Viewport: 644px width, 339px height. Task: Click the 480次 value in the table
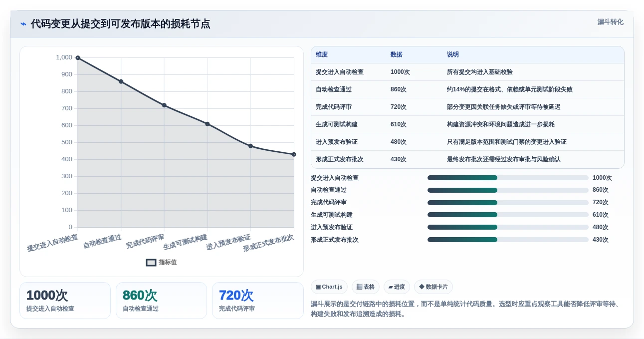(x=399, y=142)
